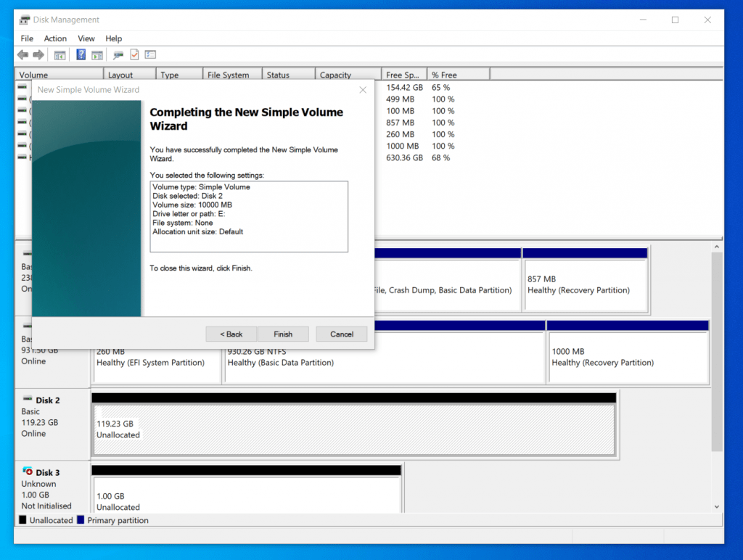Open the File menu
Viewport: 743px width, 560px height.
point(26,38)
